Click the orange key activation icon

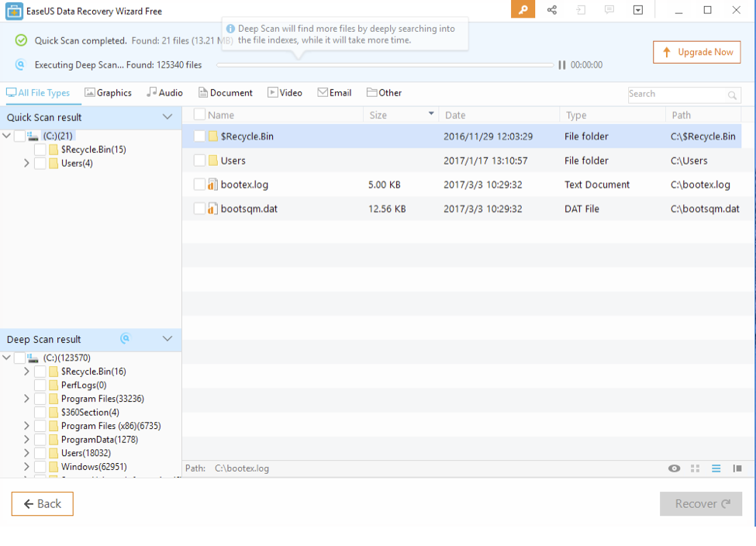[x=523, y=9]
